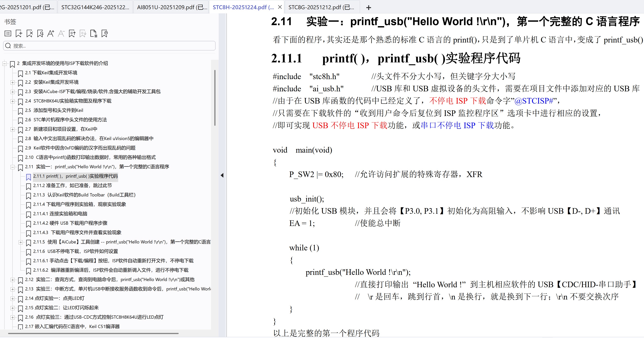Open the bookmark list view icon

tap(8, 33)
